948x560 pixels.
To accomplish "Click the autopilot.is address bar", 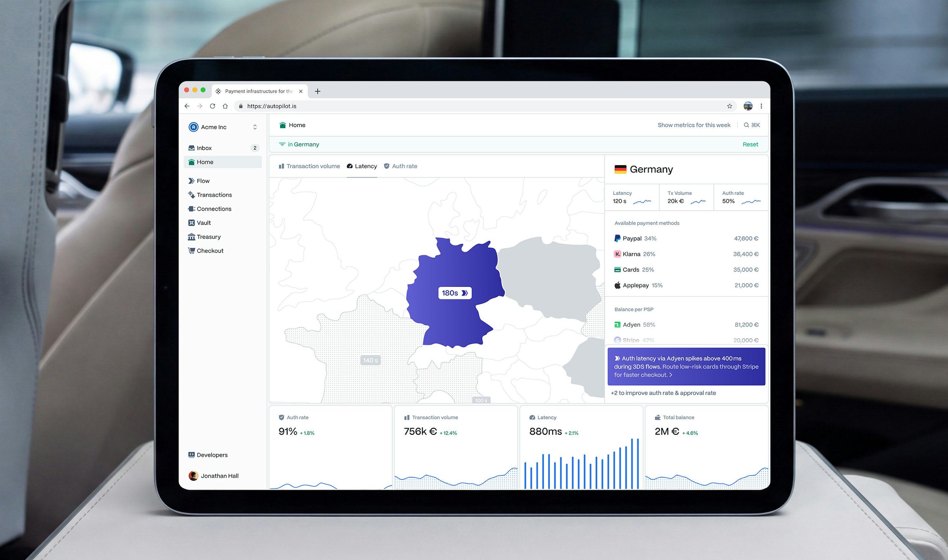I will [x=485, y=106].
